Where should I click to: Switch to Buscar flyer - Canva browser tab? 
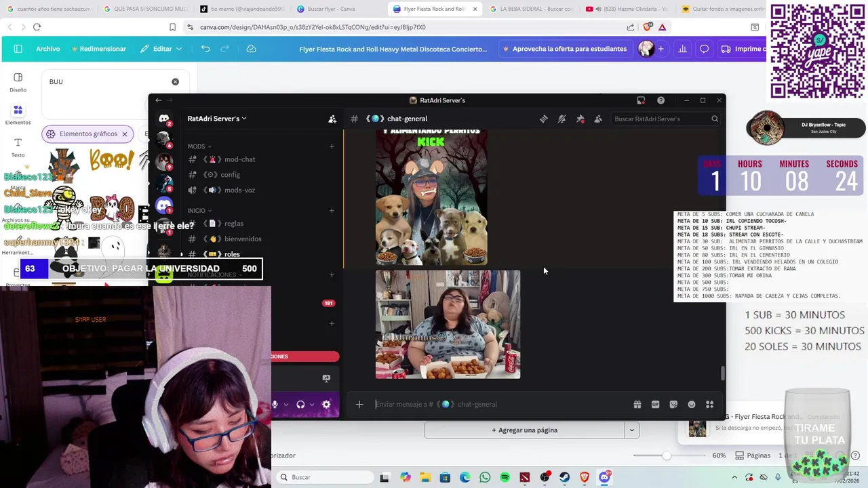[332, 9]
